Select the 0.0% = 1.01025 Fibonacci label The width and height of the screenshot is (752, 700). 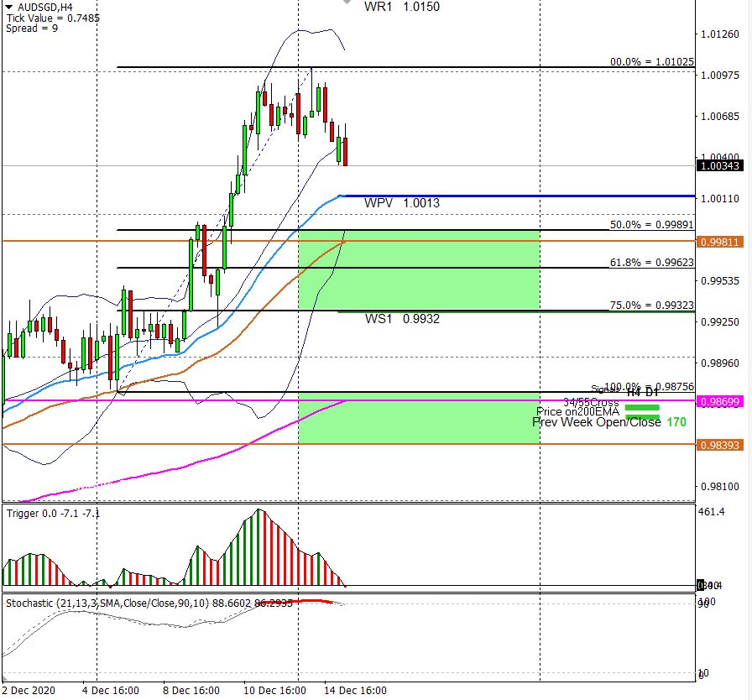click(x=651, y=62)
